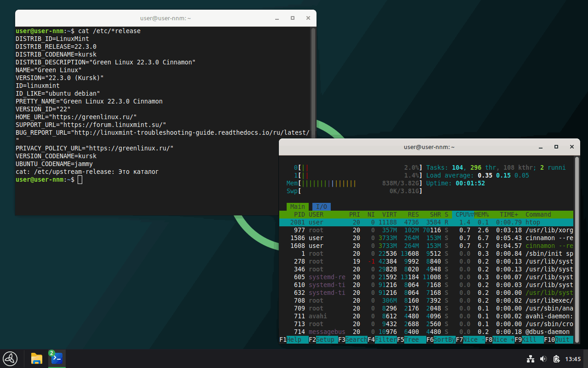This screenshot has width=588, height=368.
Task: Select the Main tab in htop
Action: 297,207
